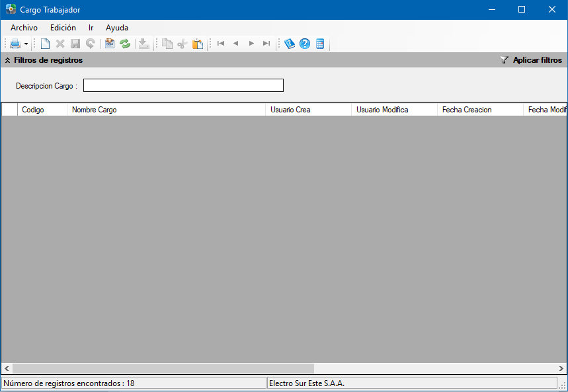The height and width of the screenshot is (392, 568).
Task: Maximize the Cargo Trabajador window
Action: tap(522, 9)
